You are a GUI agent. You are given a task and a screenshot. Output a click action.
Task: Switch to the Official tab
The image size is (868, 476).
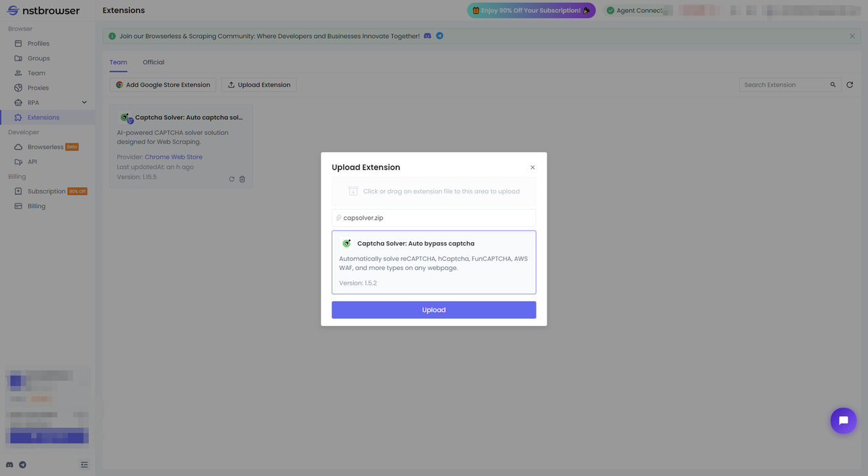tap(153, 62)
